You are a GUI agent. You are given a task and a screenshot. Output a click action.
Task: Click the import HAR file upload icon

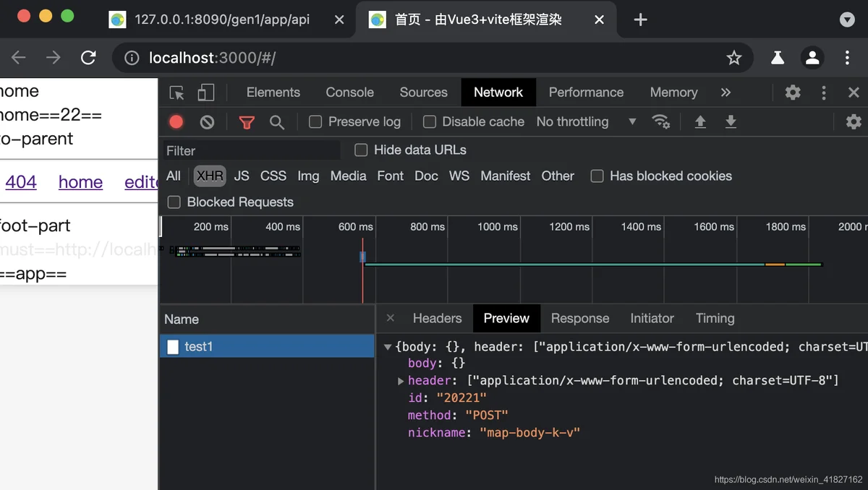pos(700,122)
